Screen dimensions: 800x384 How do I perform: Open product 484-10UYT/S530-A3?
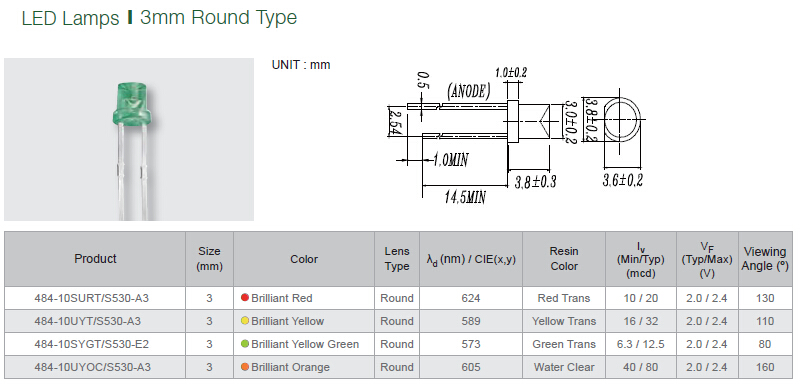(x=87, y=321)
